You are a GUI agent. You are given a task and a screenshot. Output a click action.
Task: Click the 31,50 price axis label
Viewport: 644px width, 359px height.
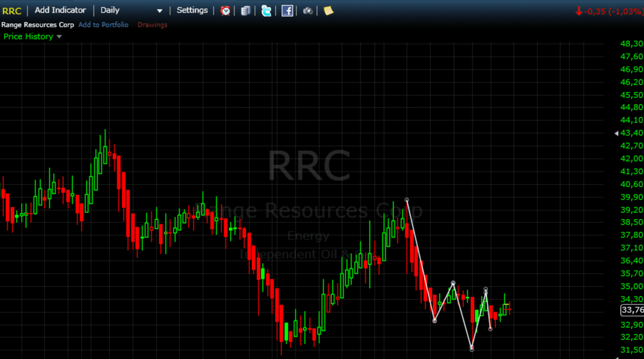point(632,350)
